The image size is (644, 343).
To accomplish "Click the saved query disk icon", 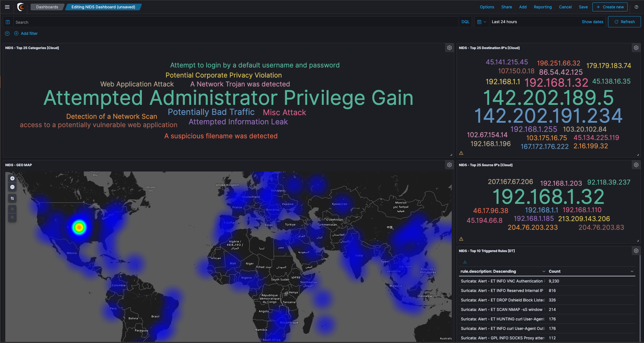I will point(8,22).
